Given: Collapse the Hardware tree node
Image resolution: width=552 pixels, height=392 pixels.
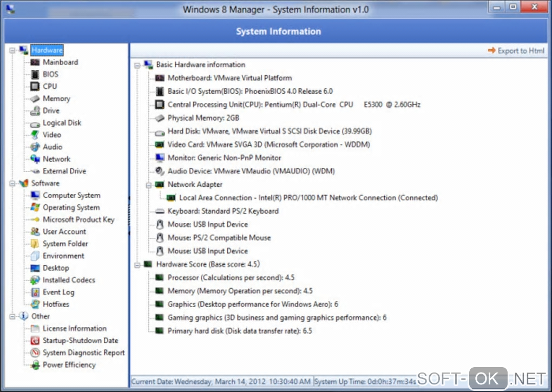Looking at the screenshot, I should click(x=12, y=50).
